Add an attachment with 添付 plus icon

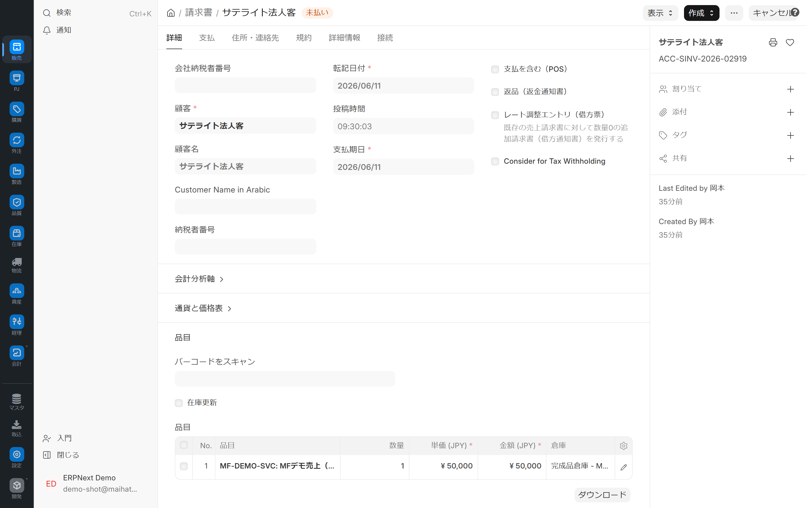coord(791,112)
